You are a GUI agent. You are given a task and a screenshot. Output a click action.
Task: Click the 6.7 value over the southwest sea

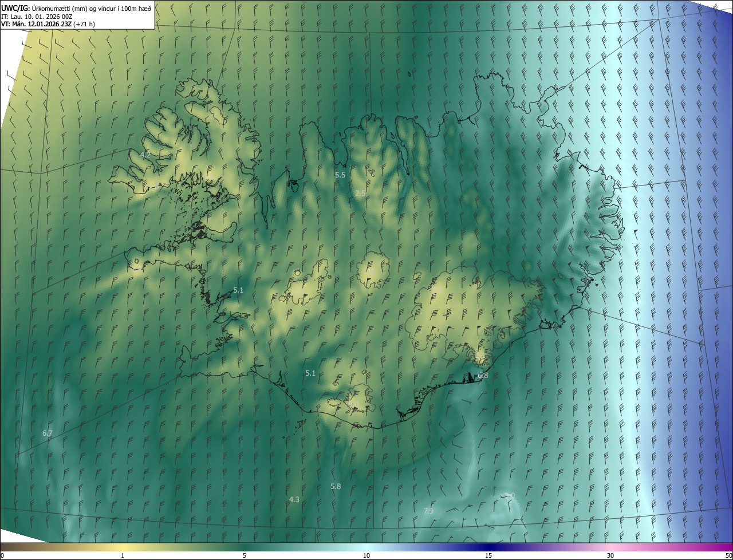coord(48,433)
